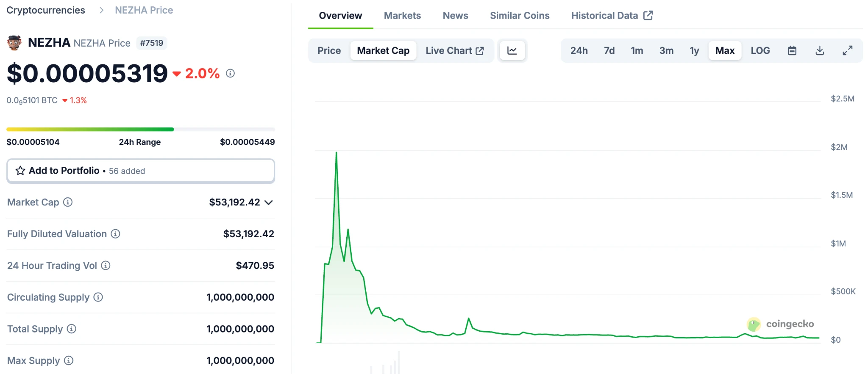This screenshot has width=868, height=374.
Task: Click info icon beside 24 Hour Trading Vol
Action: (106, 266)
